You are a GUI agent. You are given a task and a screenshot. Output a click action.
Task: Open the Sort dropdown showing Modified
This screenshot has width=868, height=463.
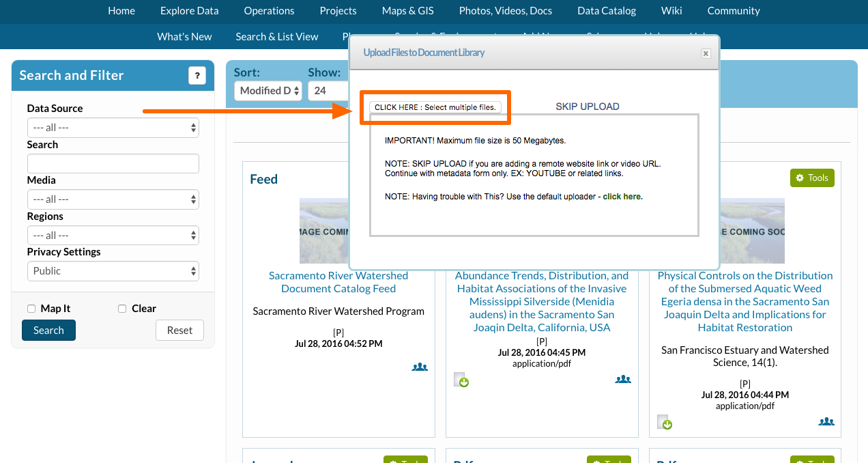(x=267, y=91)
